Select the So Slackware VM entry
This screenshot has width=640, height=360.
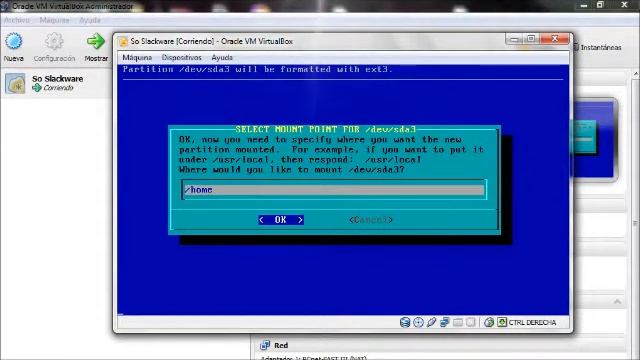(x=56, y=83)
